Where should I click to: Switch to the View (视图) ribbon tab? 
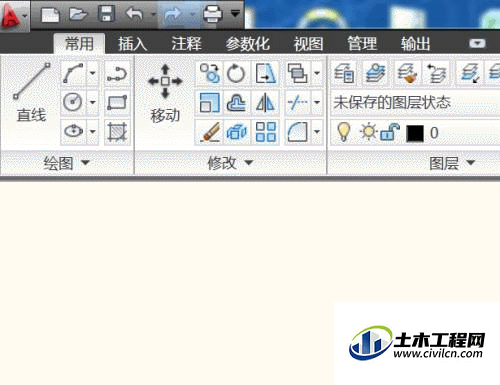click(x=308, y=44)
